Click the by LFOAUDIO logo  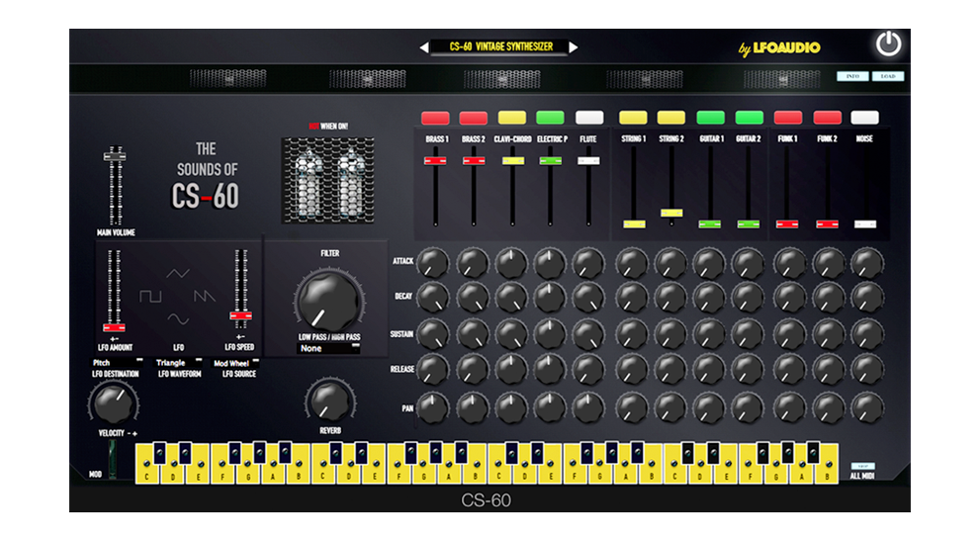(x=779, y=48)
